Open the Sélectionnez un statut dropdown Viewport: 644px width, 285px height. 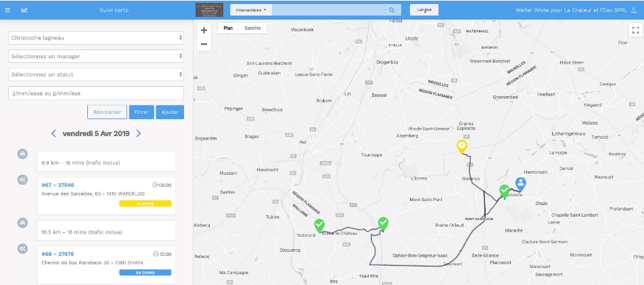(96, 74)
